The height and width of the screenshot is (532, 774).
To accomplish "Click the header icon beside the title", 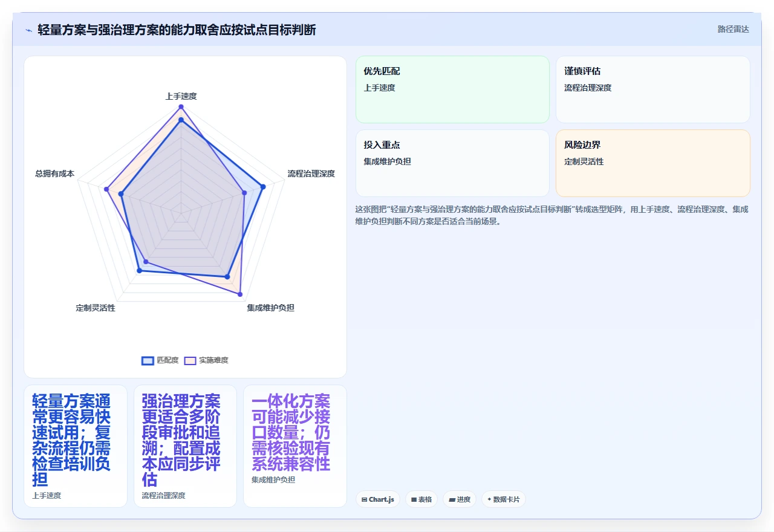I will pyautogui.click(x=28, y=30).
